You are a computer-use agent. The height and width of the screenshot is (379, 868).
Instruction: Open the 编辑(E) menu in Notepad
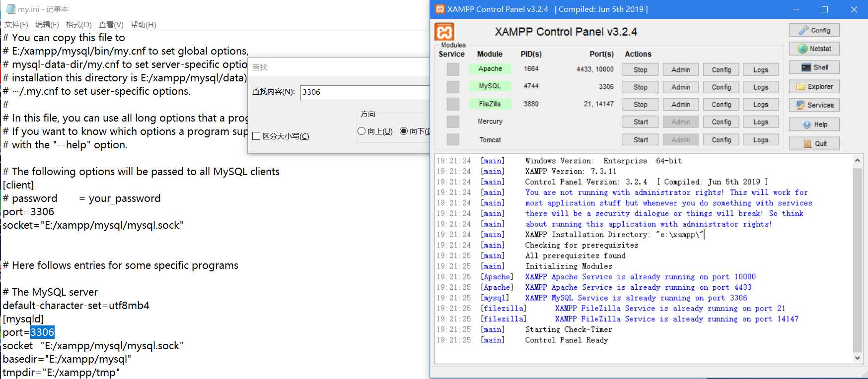point(47,24)
